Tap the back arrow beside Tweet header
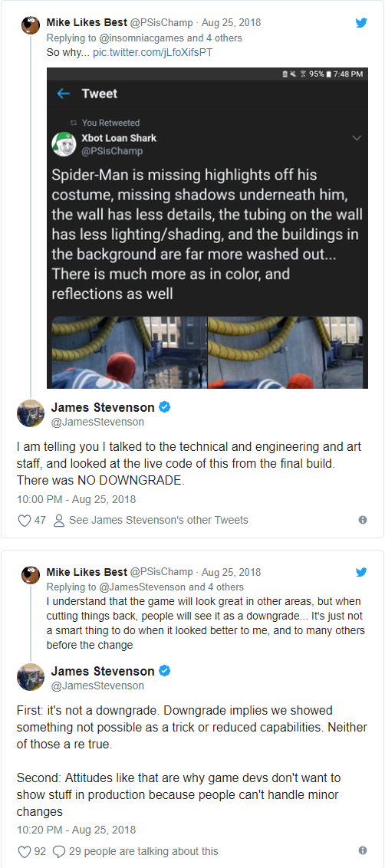The width and height of the screenshot is (385, 868). coord(64,94)
